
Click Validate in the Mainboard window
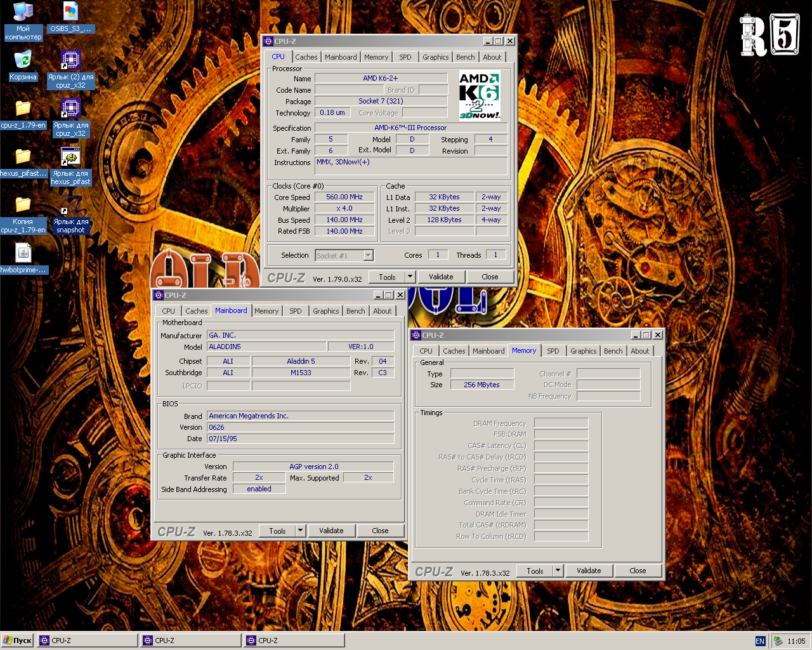331,531
